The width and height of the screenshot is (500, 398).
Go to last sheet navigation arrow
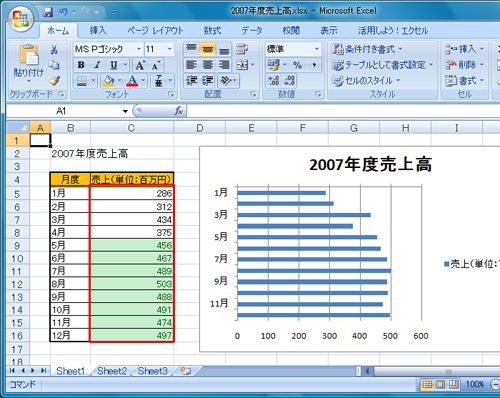click(x=43, y=371)
